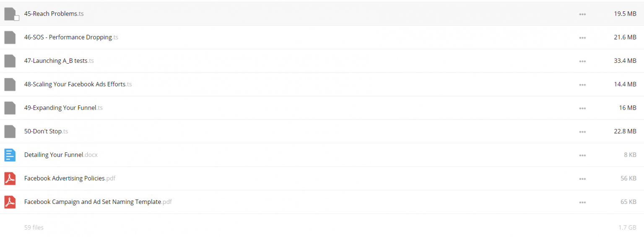Click the blue document icon for Detailing Your Funnel
This screenshot has height=237, width=644.
[10, 155]
